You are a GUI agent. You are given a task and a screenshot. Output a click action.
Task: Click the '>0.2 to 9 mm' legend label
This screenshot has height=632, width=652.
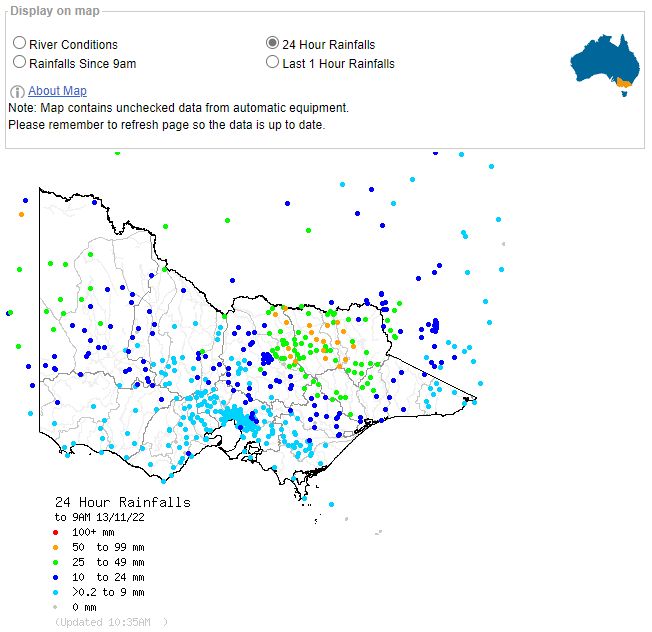click(108, 592)
